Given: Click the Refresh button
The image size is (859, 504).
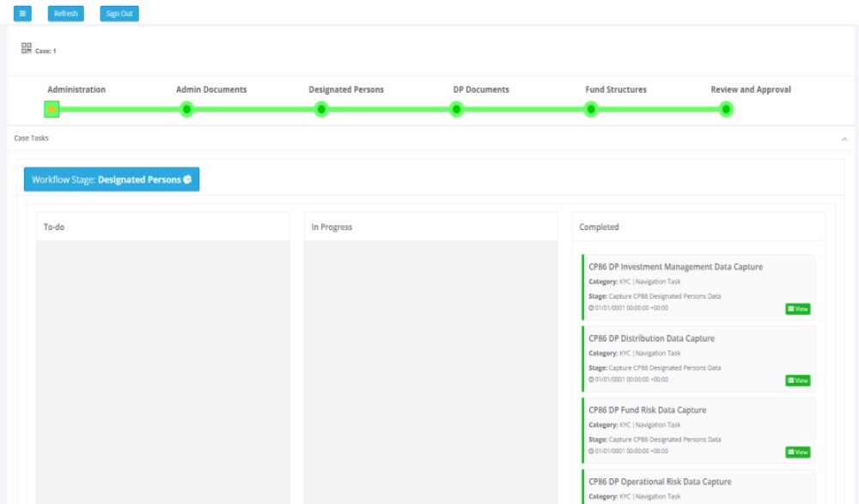Looking at the screenshot, I should 66,14.
